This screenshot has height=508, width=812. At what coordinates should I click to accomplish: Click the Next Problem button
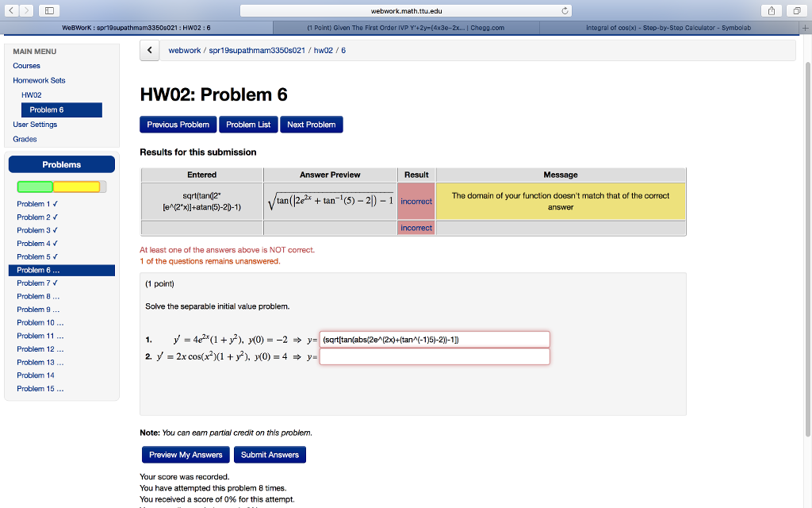click(x=311, y=125)
